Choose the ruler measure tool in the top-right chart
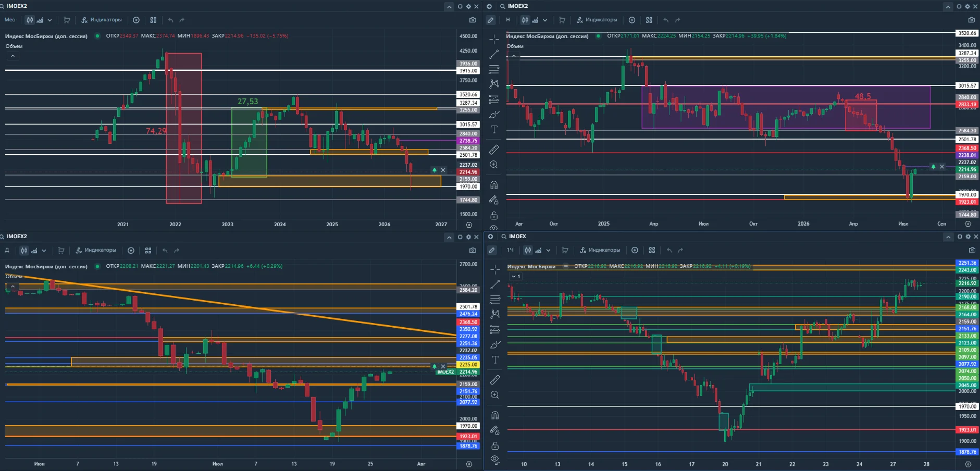 (494, 150)
